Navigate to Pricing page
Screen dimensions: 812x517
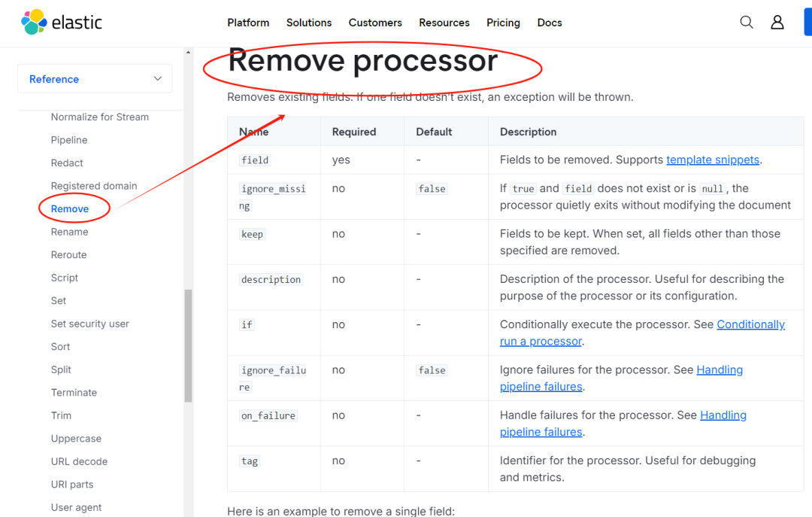pos(503,23)
